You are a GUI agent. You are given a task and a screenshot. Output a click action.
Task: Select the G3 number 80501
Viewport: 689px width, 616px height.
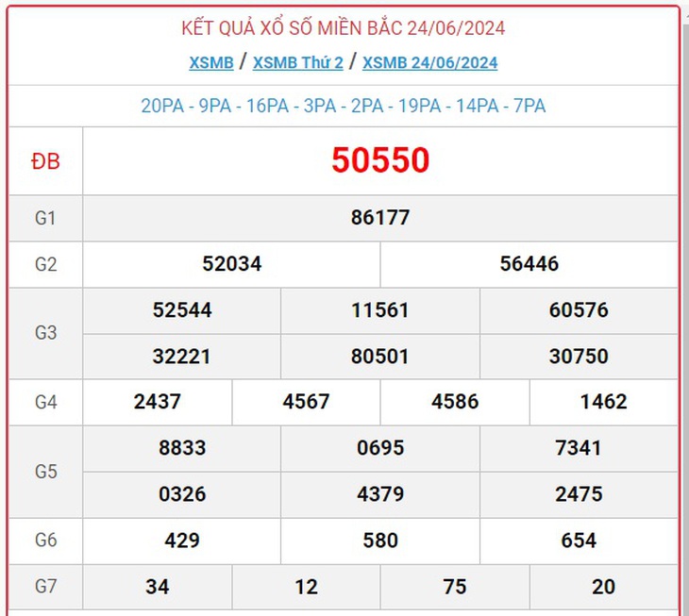[380, 356]
